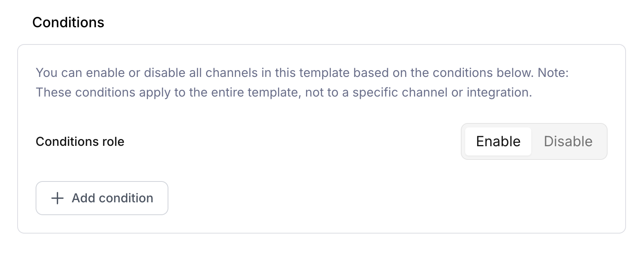Select Enable in the Conditions role switch
The height and width of the screenshot is (258, 644).
(x=498, y=141)
